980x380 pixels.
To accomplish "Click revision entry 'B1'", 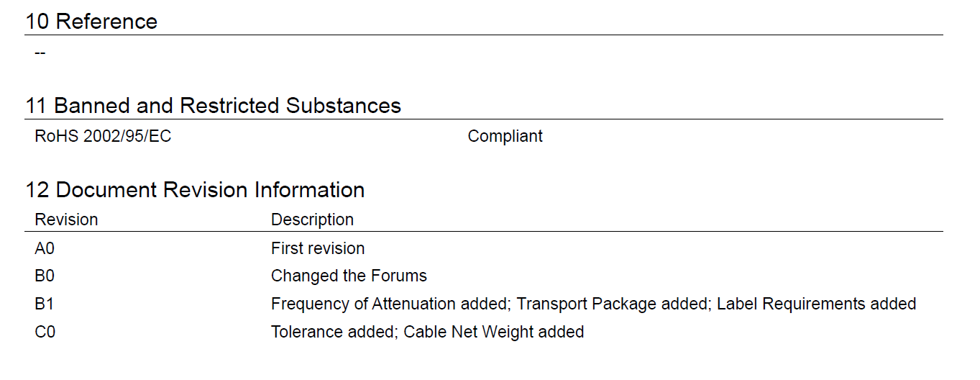I will [45, 304].
